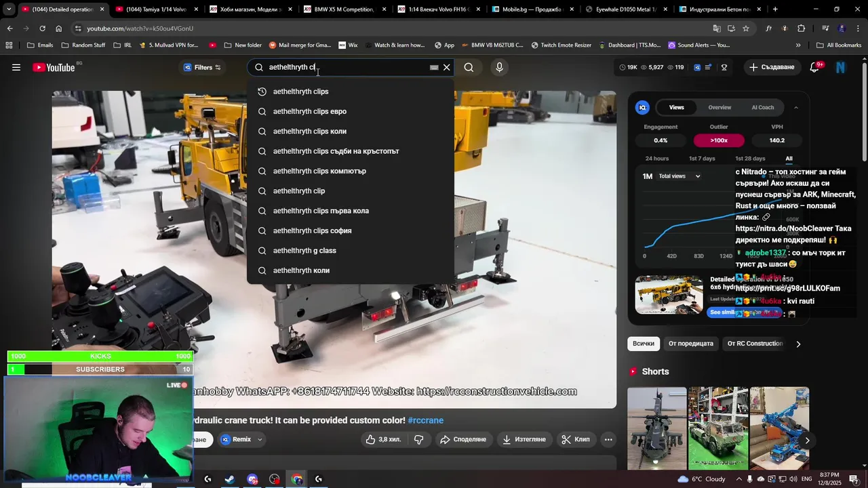This screenshot has width=868, height=488.
Task: Show hidden bookmarks overflow chevron
Action: 798,45
